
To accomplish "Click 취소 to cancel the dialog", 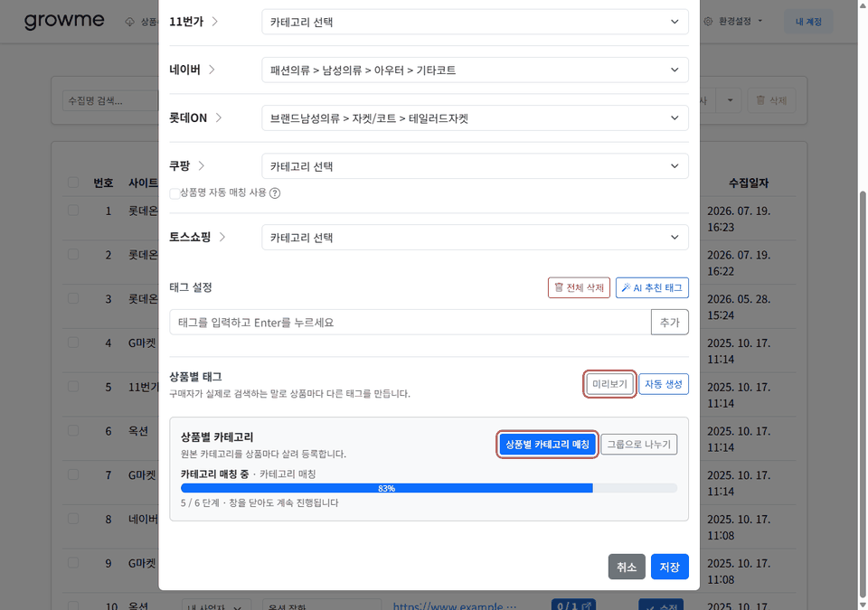I will 627,567.
